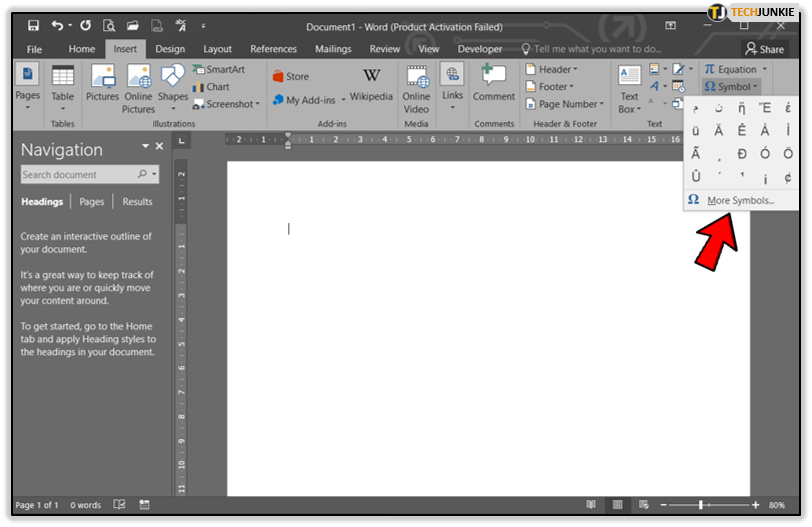Click the Symbol dropdown button
This screenshot has width=812, height=527.
click(731, 86)
